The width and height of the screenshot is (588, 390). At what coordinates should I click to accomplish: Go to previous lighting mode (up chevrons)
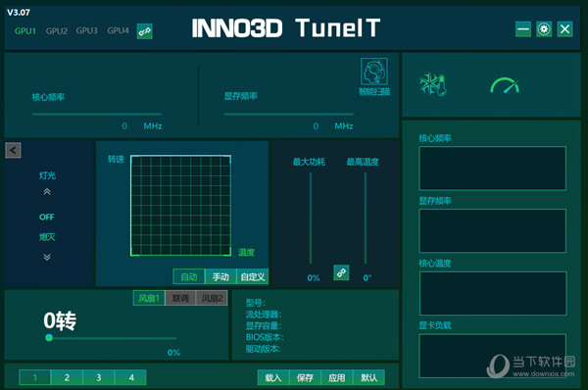click(x=47, y=192)
